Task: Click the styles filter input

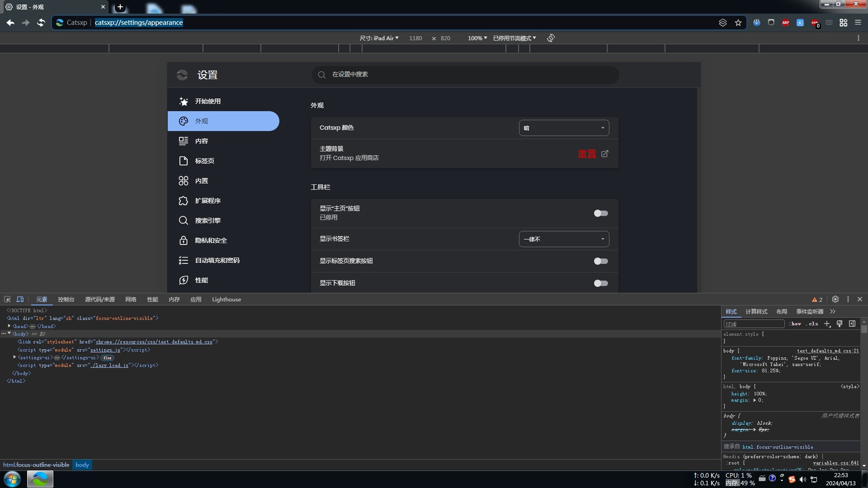Action: coord(754,324)
